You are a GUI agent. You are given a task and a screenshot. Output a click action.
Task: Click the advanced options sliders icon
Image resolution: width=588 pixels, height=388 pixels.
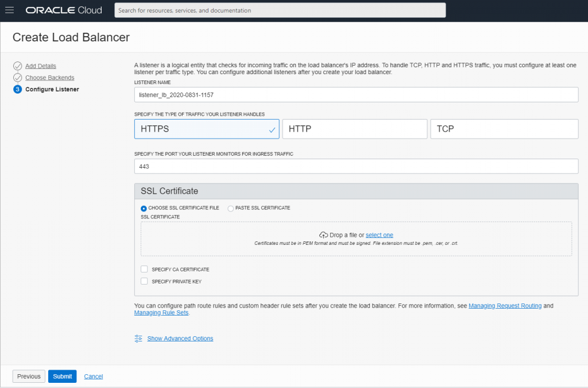(x=138, y=339)
